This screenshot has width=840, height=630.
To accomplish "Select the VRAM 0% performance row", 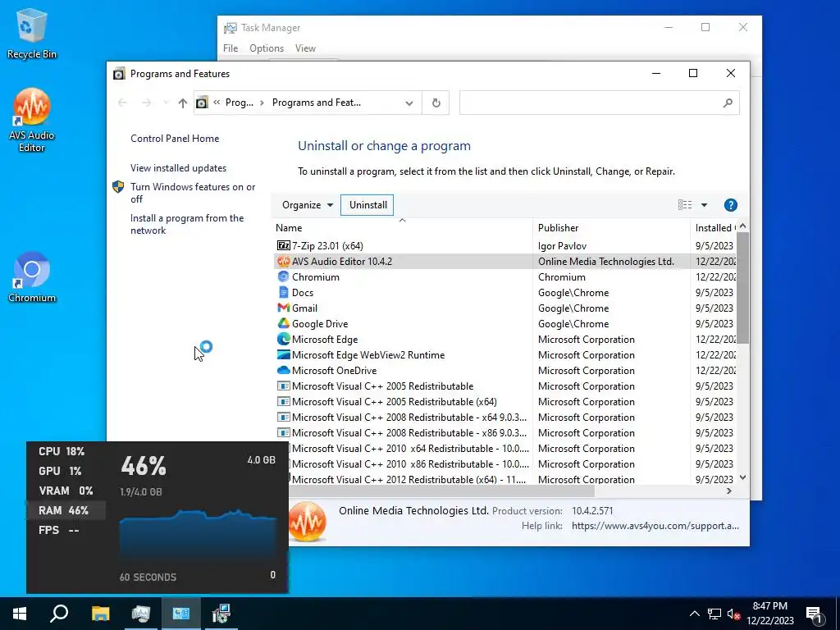I will (x=66, y=491).
